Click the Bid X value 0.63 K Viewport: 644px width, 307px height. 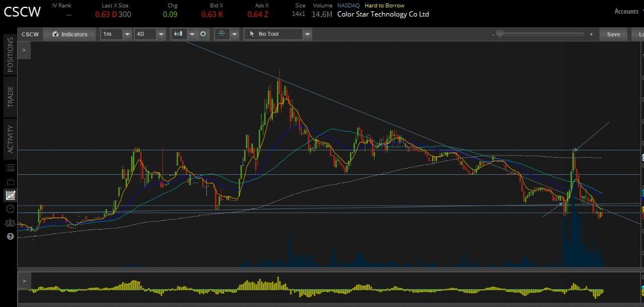[212, 14]
